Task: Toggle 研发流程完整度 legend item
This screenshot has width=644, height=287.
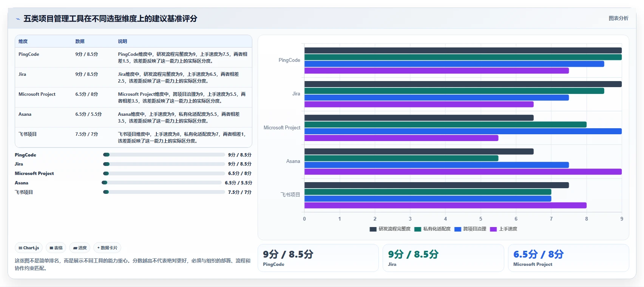Action: tap(390, 229)
